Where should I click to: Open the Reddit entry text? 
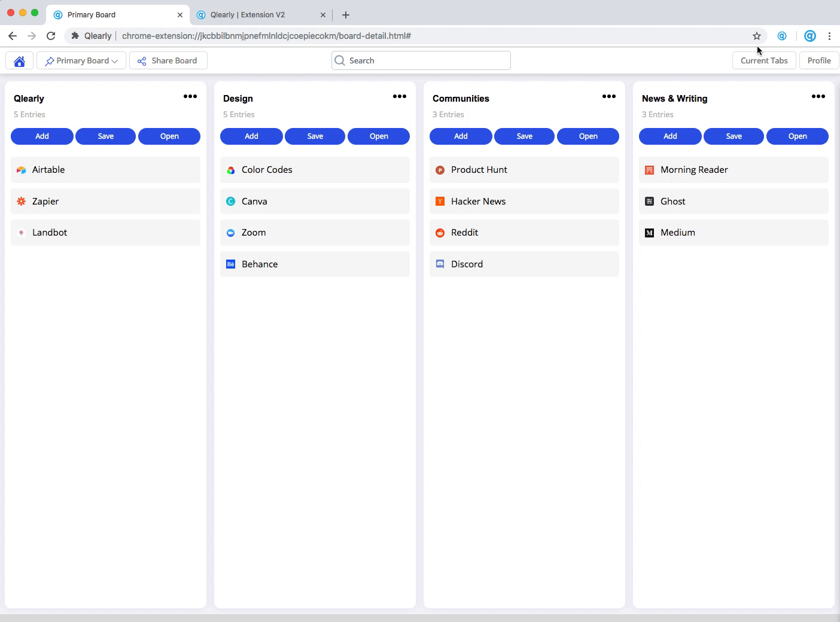465,233
